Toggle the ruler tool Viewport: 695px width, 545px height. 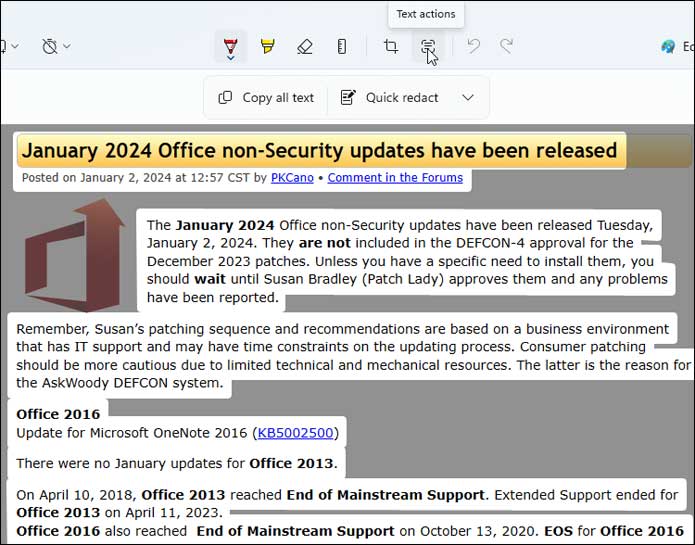click(x=342, y=46)
